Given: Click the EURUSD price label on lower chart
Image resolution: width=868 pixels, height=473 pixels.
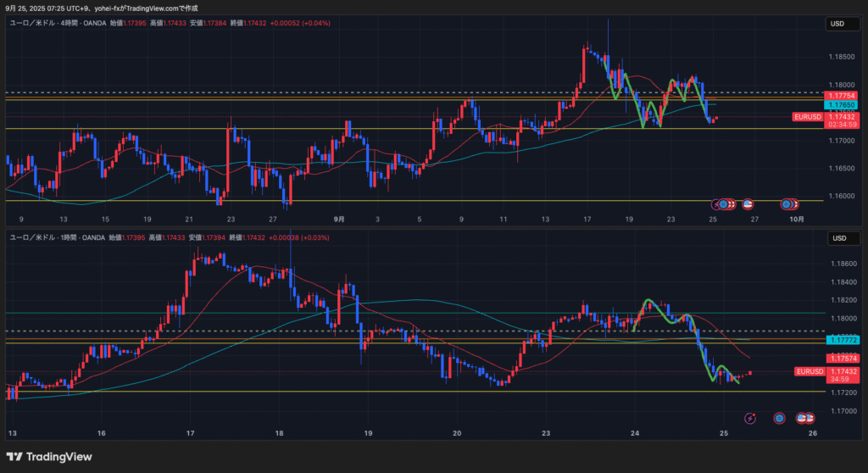Looking at the screenshot, I should point(810,371).
